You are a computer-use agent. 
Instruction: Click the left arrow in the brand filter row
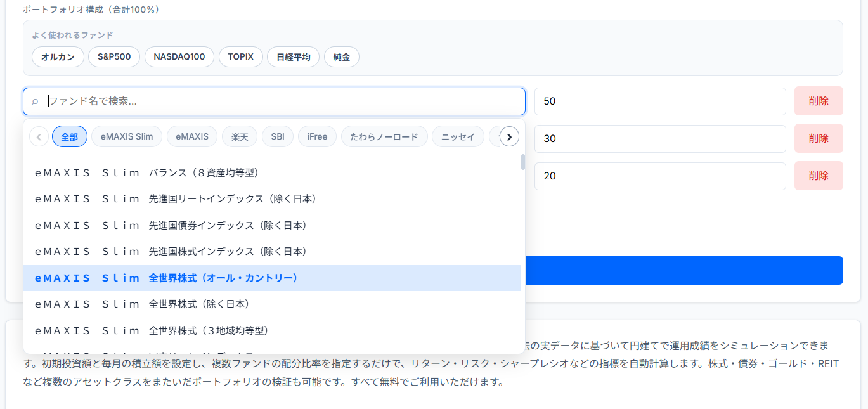[x=39, y=136]
